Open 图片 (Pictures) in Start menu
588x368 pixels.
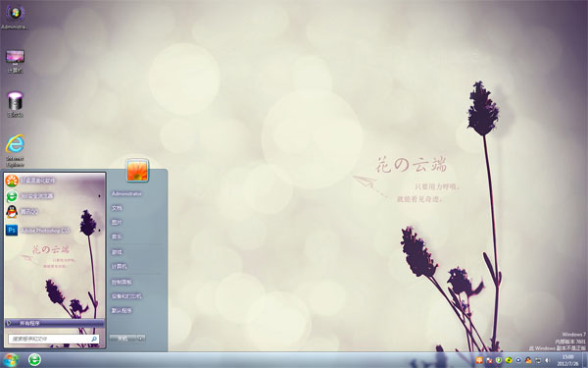pos(117,223)
